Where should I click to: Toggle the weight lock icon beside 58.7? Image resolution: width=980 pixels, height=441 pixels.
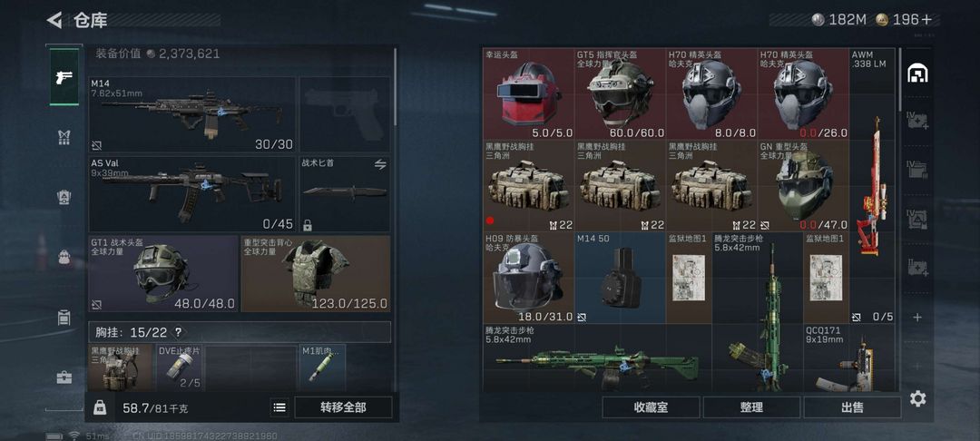(100, 407)
